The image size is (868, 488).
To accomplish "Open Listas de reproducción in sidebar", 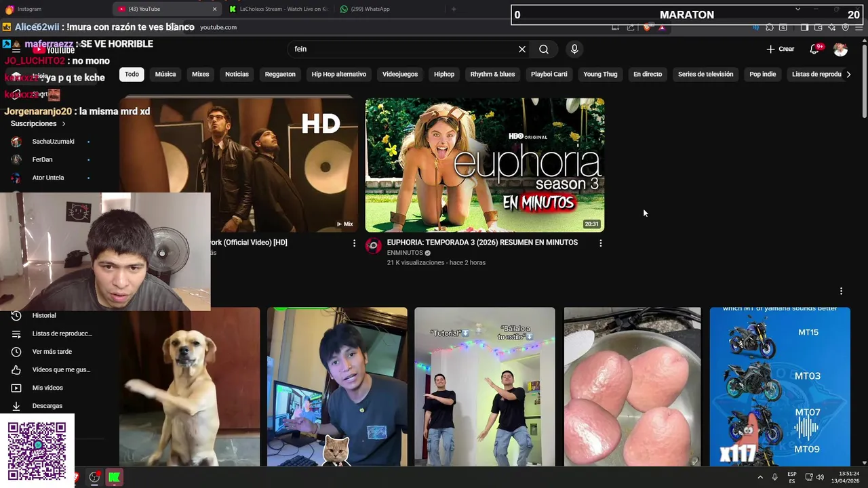I will tap(52, 333).
